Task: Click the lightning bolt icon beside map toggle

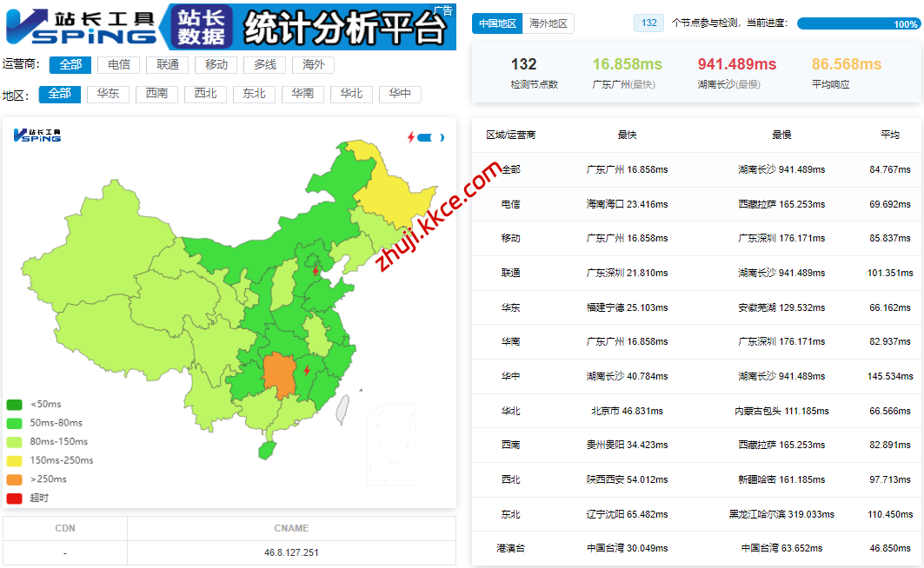Action: pos(411,137)
